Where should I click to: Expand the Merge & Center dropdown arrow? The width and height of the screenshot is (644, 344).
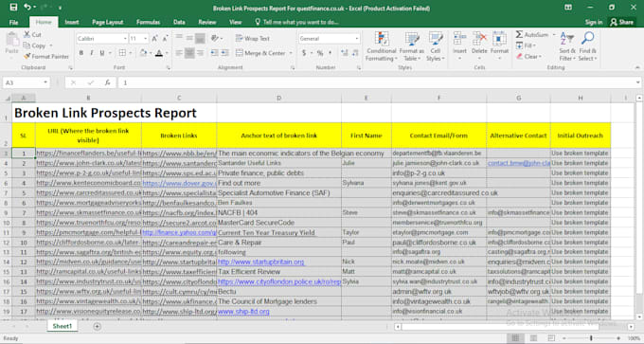[291, 53]
